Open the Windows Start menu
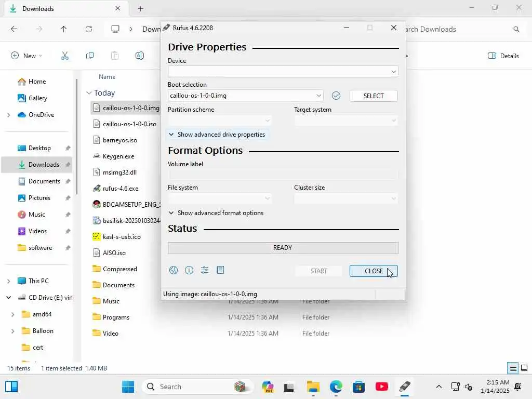 pos(128,387)
